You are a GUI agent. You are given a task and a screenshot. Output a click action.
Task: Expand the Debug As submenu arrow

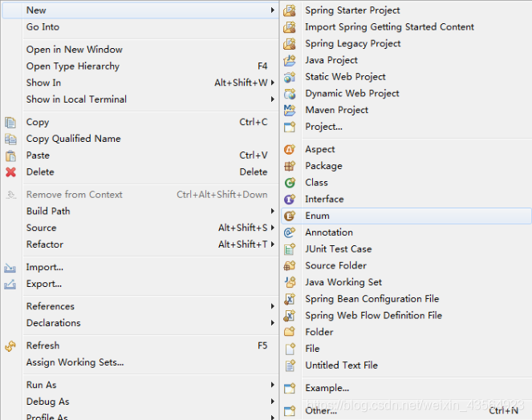coord(273,402)
